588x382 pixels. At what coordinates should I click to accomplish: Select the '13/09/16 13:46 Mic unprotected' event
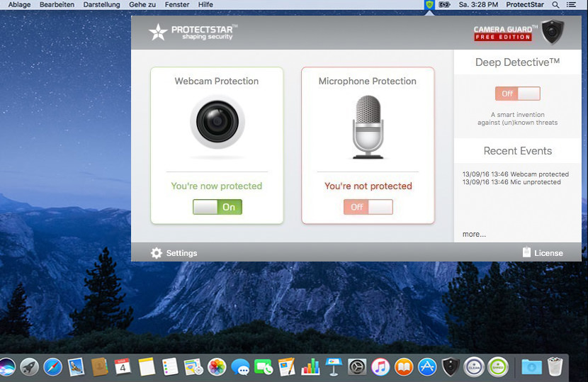point(511,182)
